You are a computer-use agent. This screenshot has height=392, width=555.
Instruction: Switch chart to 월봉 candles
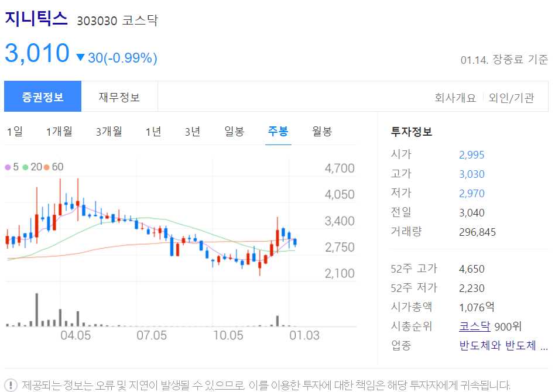click(x=322, y=132)
